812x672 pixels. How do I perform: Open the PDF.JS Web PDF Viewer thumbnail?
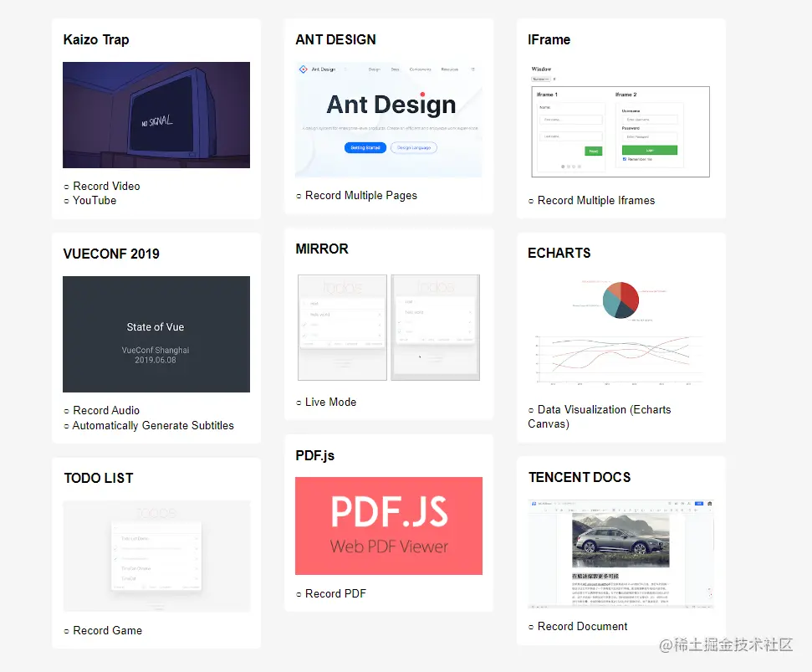pyautogui.click(x=388, y=526)
